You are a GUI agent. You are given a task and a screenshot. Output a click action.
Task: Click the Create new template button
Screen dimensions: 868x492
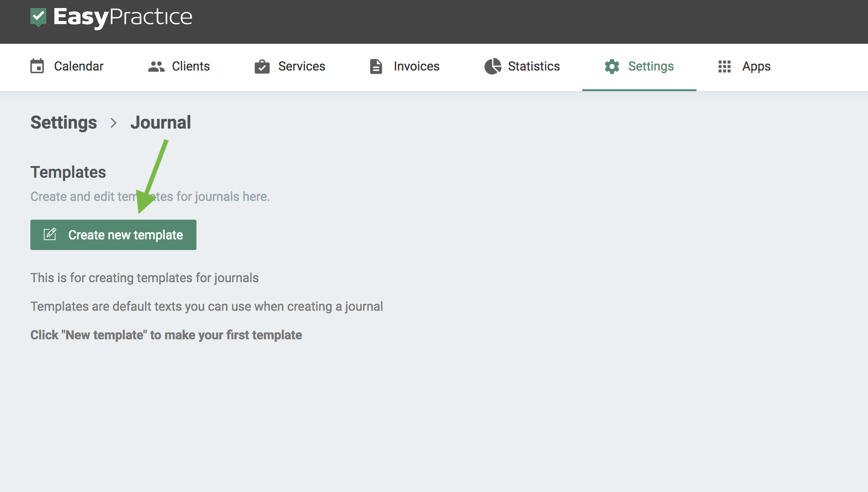pos(113,234)
